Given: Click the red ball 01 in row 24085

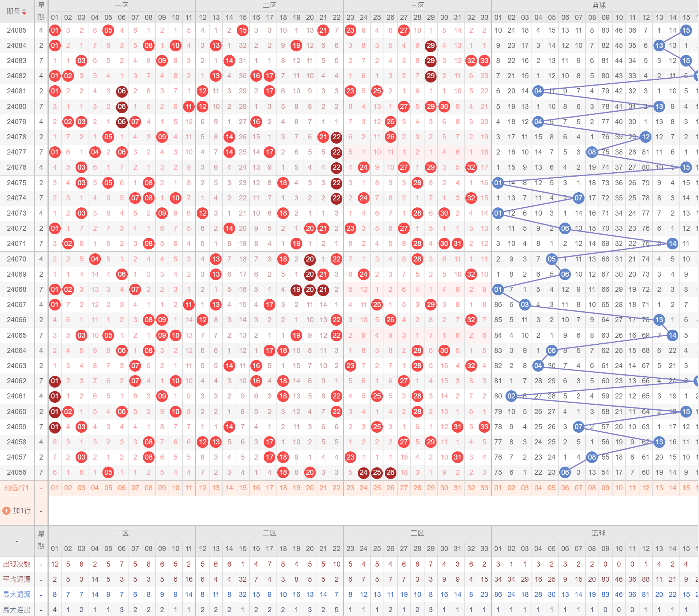Looking at the screenshot, I should [x=55, y=30].
